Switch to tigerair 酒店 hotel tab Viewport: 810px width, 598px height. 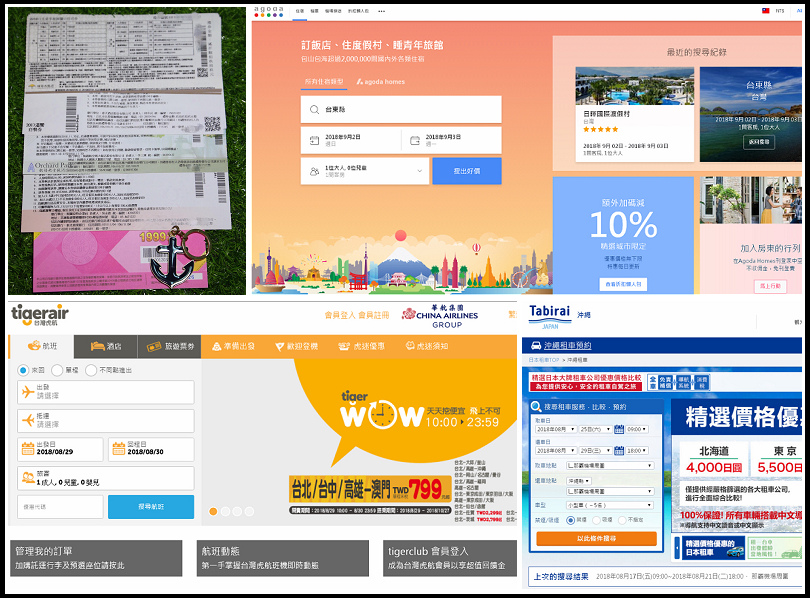106,347
